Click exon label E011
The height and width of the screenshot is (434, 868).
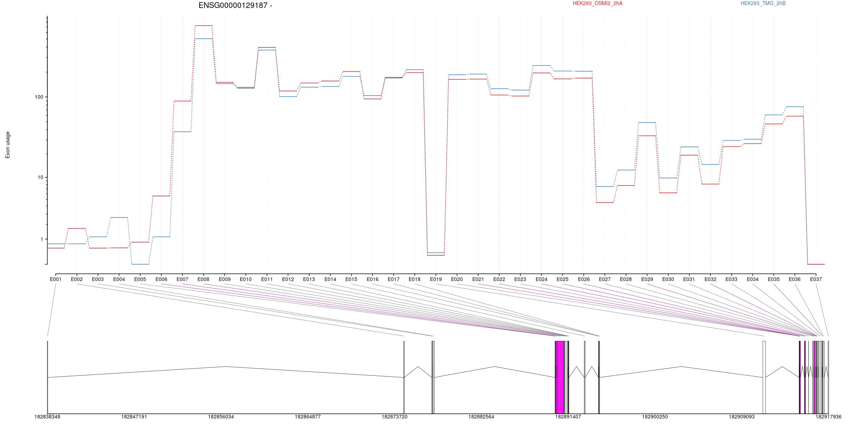267,279
